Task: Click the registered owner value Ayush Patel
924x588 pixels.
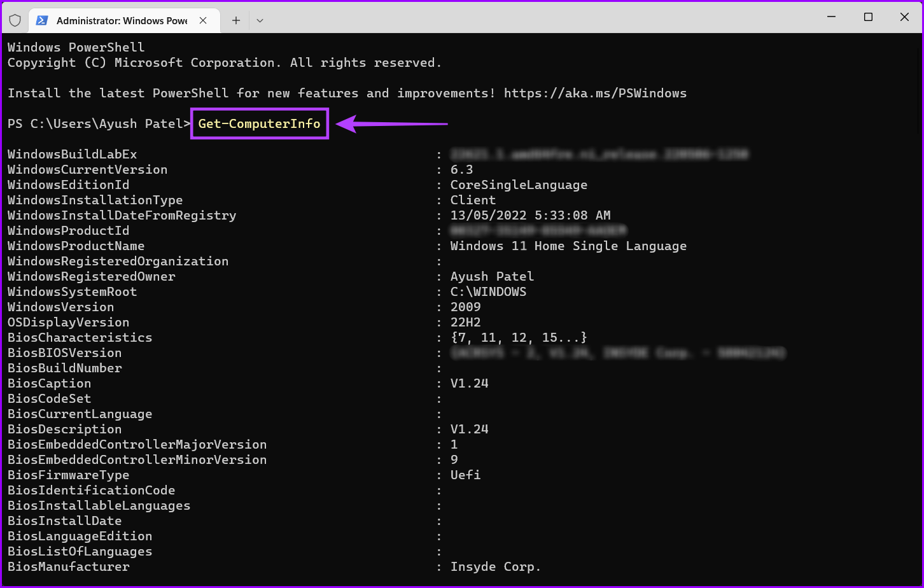Action: tap(492, 276)
